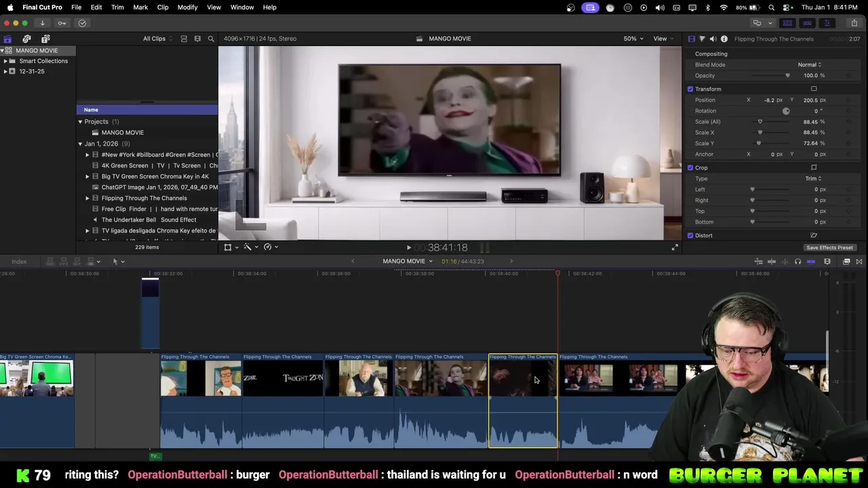The height and width of the screenshot is (488, 868).
Task: Expand the Smart Collections folder
Action: (x=5, y=61)
